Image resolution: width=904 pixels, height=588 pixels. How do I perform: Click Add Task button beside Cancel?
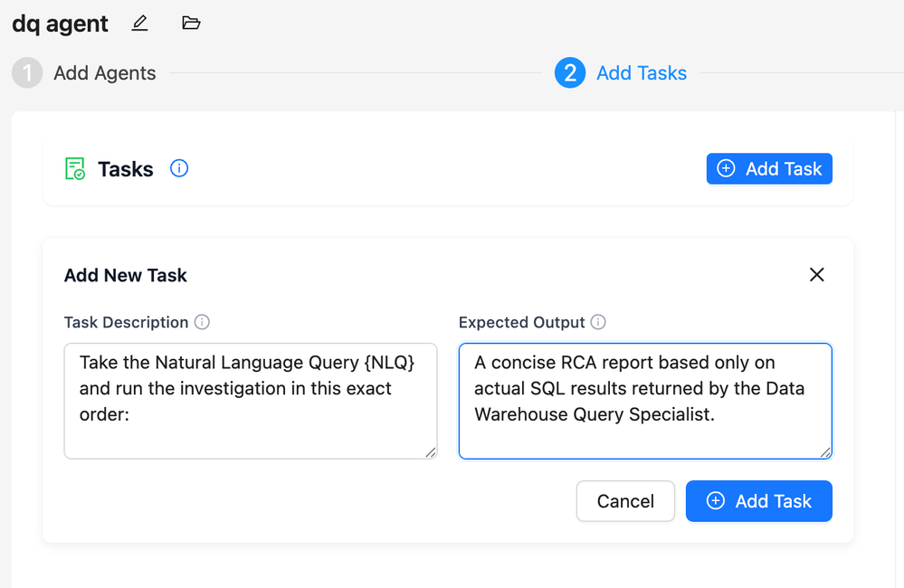pyautogui.click(x=758, y=501)
